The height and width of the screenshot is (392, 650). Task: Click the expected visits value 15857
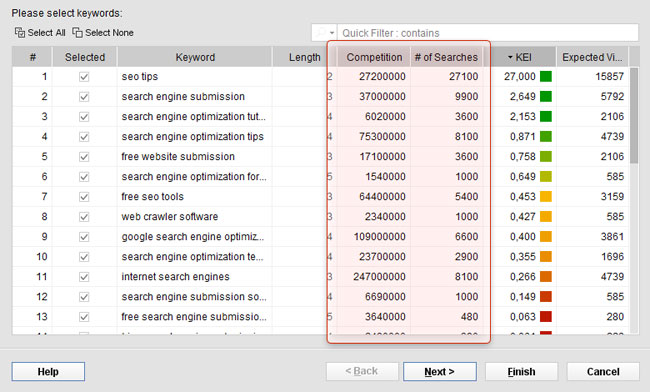point(609,77)
